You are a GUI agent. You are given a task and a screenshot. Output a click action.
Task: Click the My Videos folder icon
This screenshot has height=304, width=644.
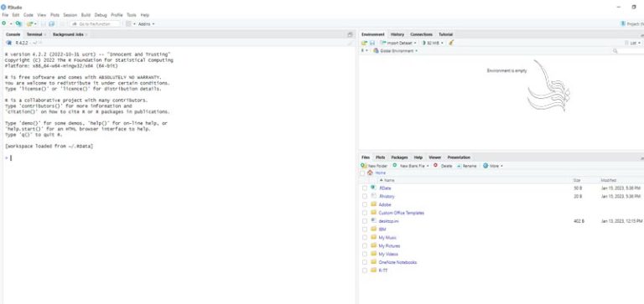point(373,254)
